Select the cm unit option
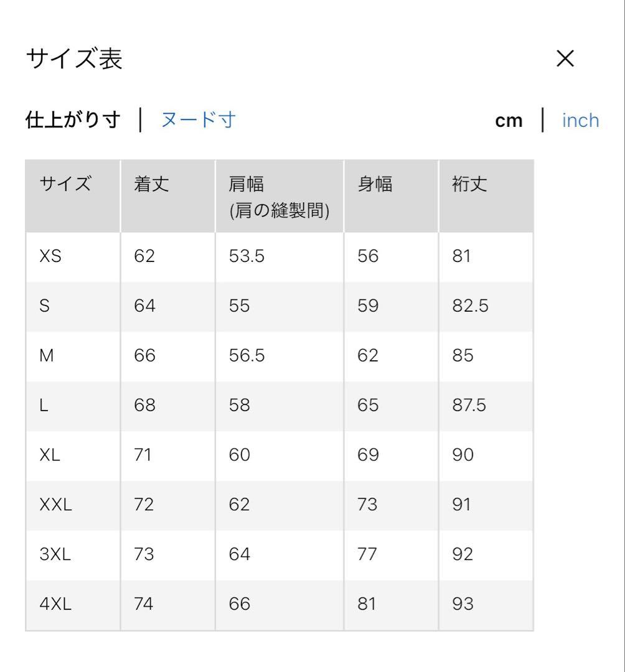Image resolution: width=625 pixels, height=672 pixels. (509, 119)
